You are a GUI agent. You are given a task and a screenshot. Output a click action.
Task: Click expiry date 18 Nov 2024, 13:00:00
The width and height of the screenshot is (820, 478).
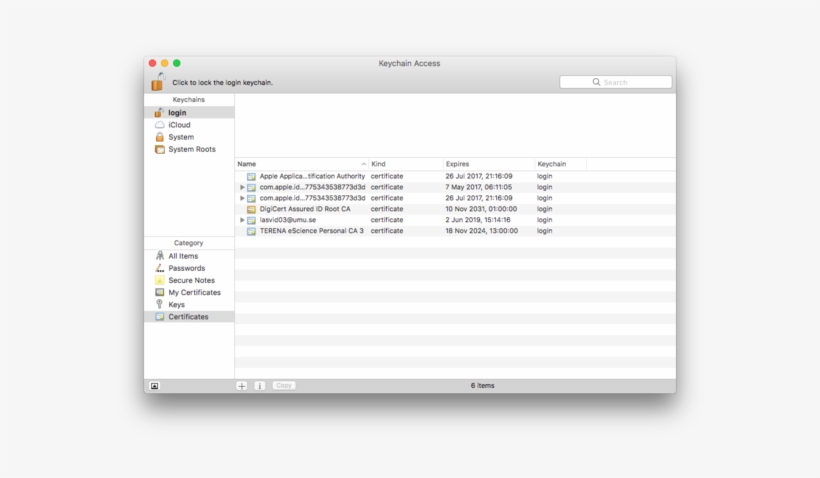(482, 231)
